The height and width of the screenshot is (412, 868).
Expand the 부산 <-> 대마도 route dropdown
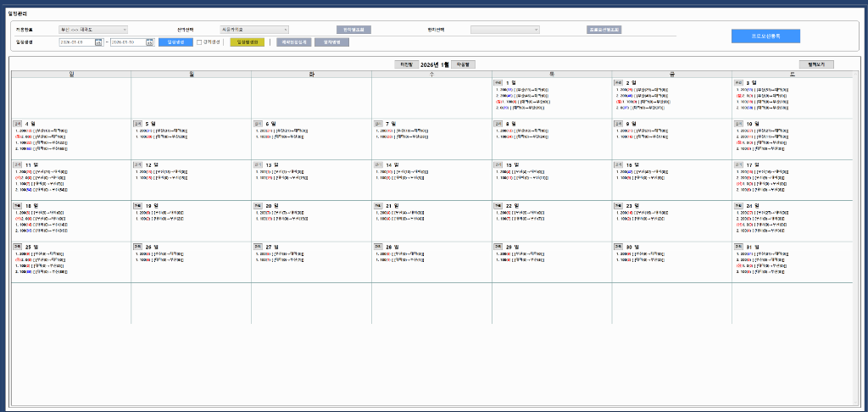click(93, 30)
